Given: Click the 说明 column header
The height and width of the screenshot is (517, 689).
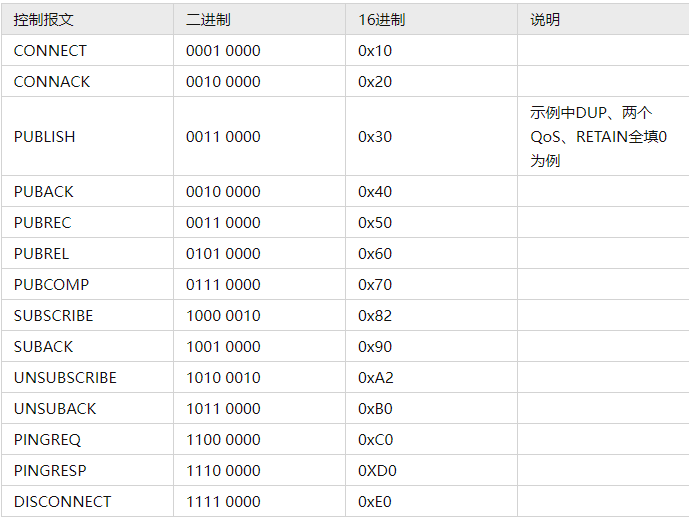Looking at the screenshot, I should [x=544, y=19].
